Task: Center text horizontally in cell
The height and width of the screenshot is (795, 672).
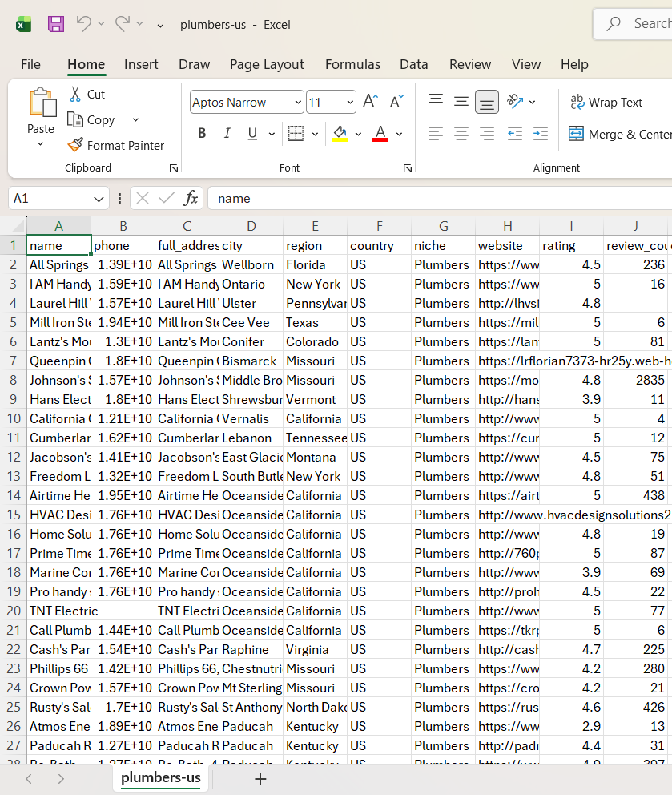Action: coord(461,134)
